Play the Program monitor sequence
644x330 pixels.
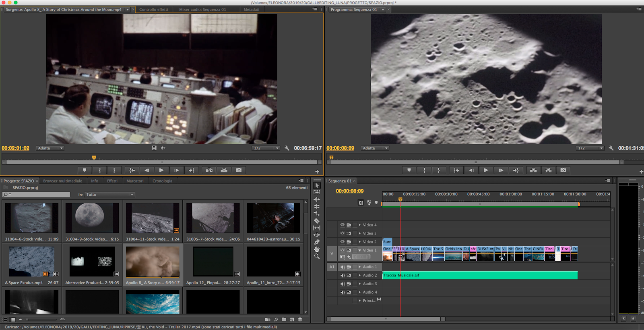[x=486, y=170]
